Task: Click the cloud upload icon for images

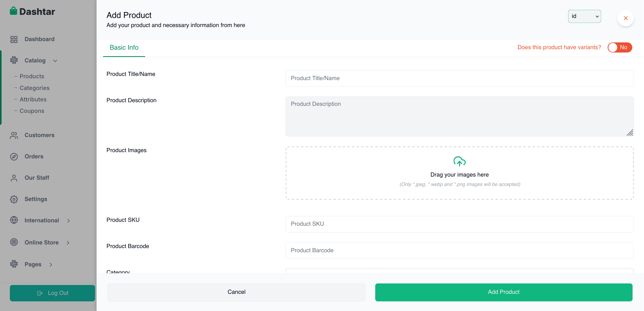Action: click(x=459, y=161)
